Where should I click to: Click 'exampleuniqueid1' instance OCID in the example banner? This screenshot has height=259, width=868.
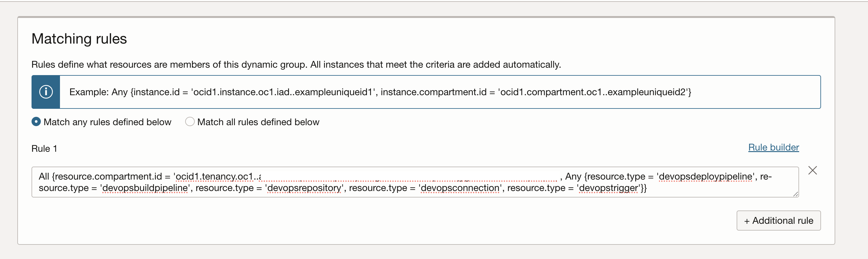tap(334, 92)
